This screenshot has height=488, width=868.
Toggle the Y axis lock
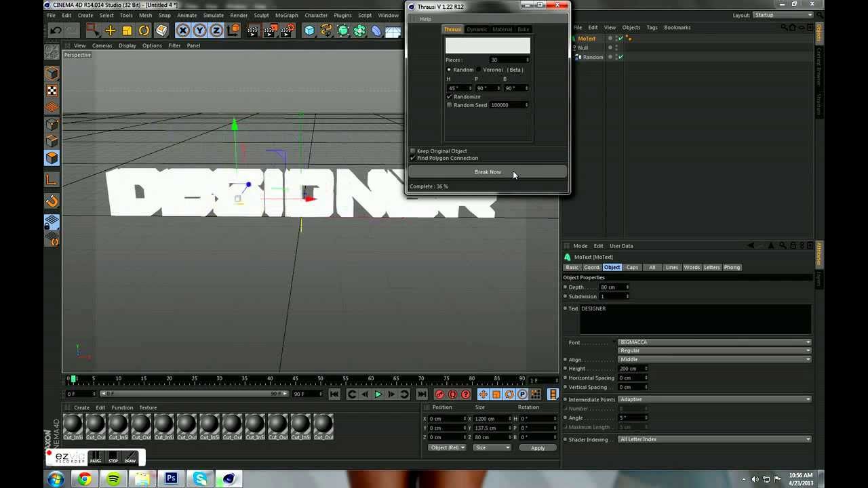[x=199, y=30]
